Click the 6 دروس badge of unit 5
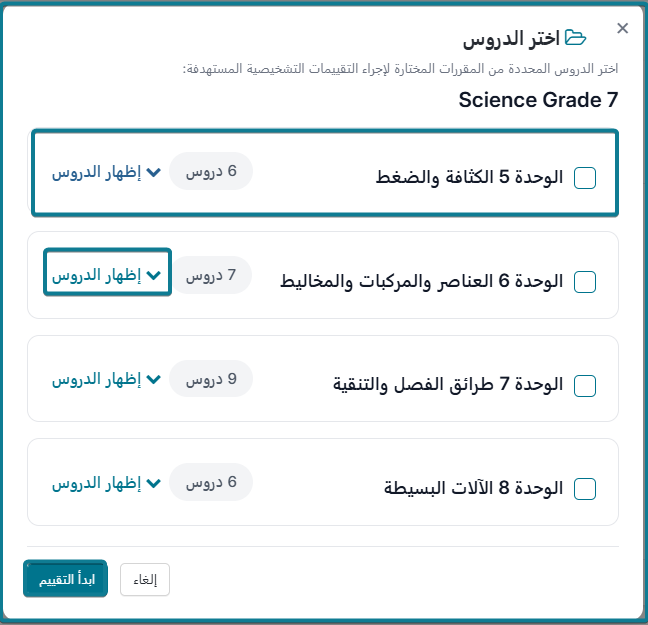This screenshot has width=648, height=625. (211, 171)
